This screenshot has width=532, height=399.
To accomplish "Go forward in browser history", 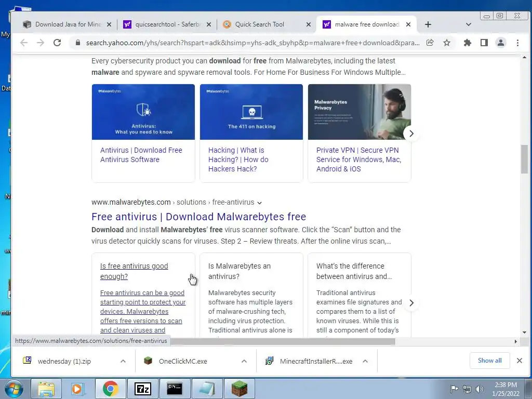I will (x=41, y=43).
